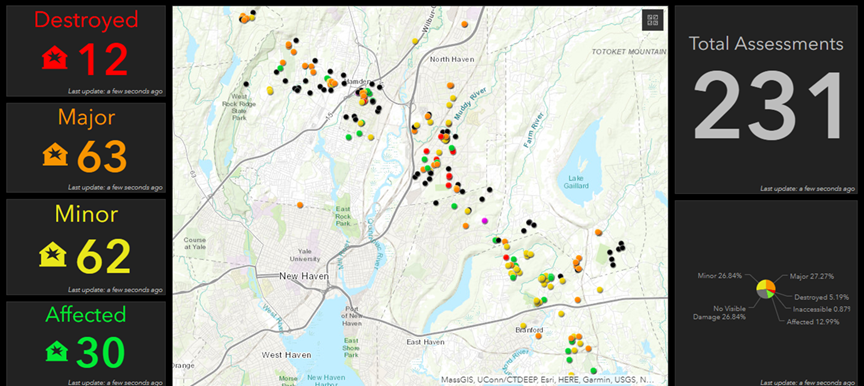Click the yellow Minor title
The image size is (864, 386).
click(x=87, y=214)
